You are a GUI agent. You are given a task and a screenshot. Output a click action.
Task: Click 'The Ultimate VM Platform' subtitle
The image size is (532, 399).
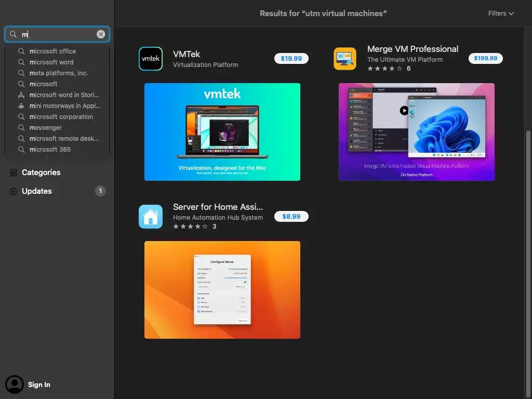(405, 60)
